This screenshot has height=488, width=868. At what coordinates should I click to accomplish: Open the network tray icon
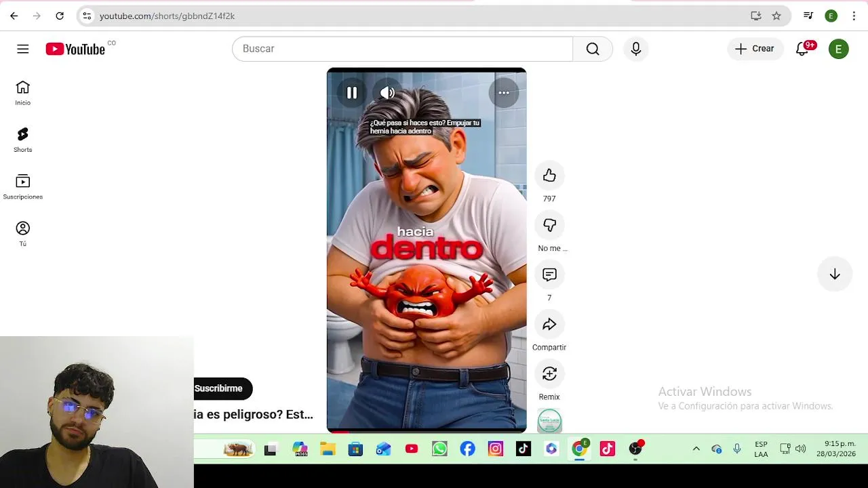click(785, 449)
